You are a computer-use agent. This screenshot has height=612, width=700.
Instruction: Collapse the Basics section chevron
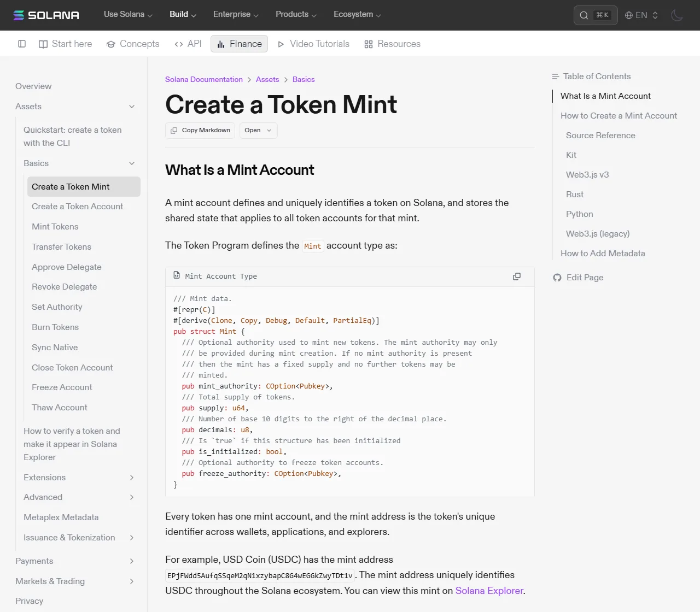pyautogui.click(x=132, y=163)
